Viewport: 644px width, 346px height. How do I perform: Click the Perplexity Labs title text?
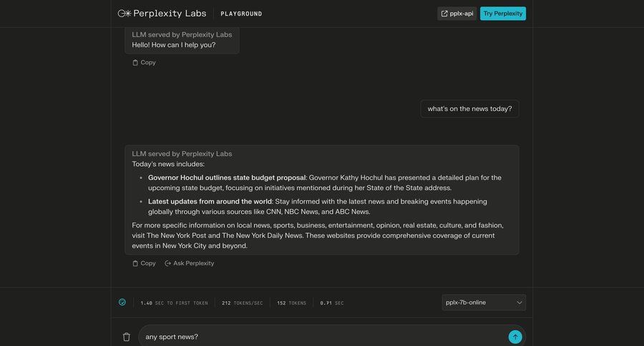pyautogui.click(x=170, y=14)
